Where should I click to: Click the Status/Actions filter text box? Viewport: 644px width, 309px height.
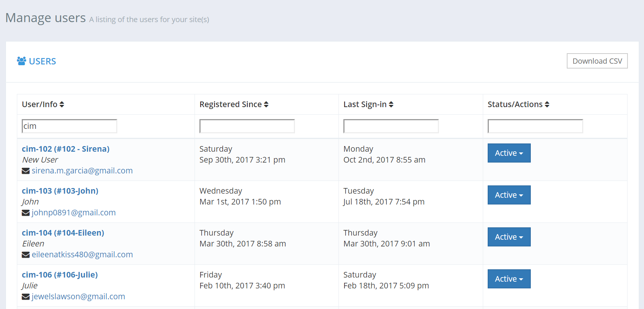tap(535, 126)
